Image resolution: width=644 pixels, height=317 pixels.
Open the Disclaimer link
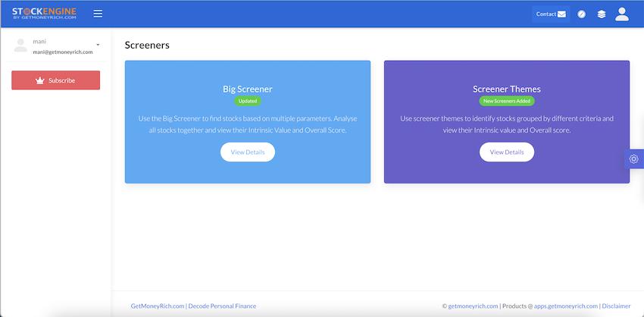pos(616,306)
